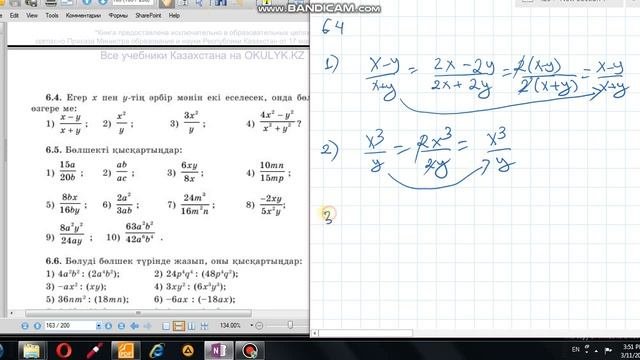The image size is (640, 360).
Task: Switch to single page layout
Action: 166,326
